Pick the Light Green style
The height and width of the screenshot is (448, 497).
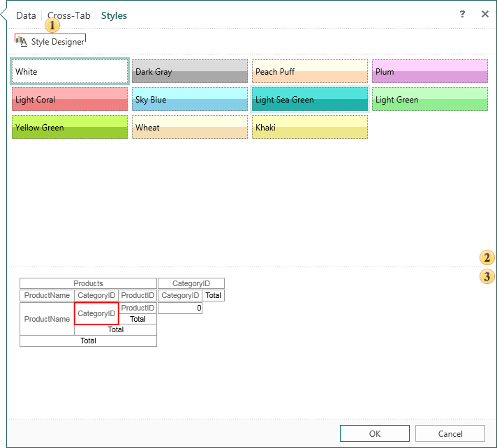[429, 99]
